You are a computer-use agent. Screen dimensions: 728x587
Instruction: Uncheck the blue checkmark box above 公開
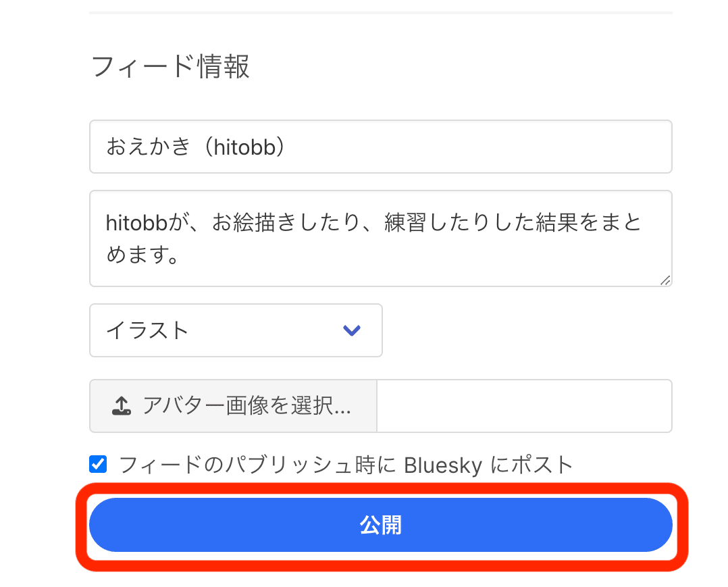[98, 464]
